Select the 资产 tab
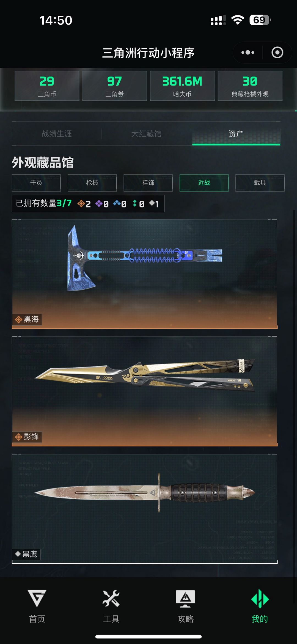Image resolution: width=297 pixels, height=644 pixels. [x=236, y=134]
